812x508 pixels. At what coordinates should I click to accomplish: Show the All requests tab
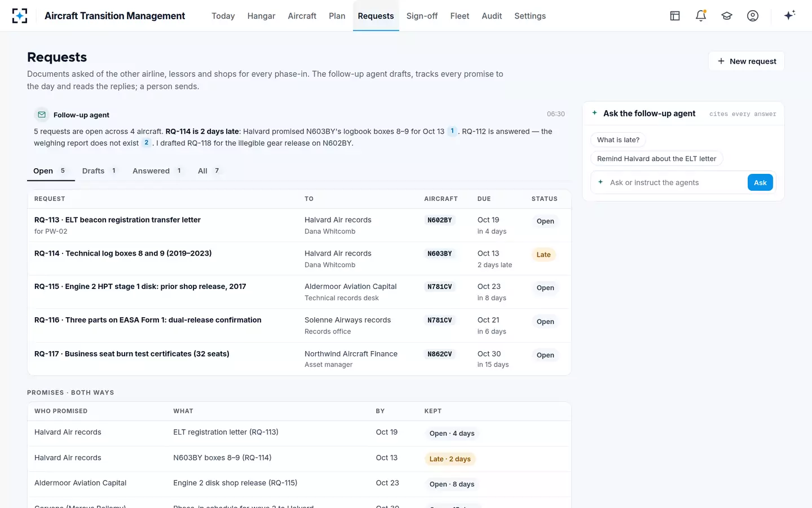pyautogui.click(x=209, y=170)
